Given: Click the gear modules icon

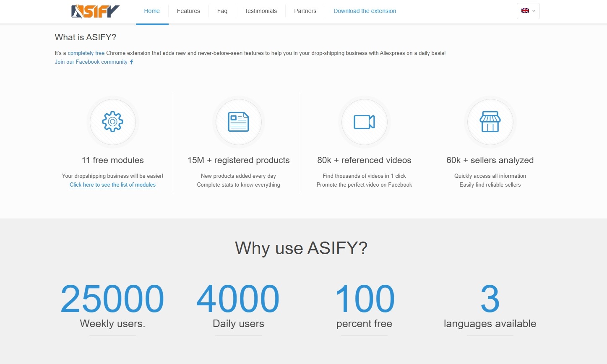Looking at the screenshot, I should coord(113,122).
